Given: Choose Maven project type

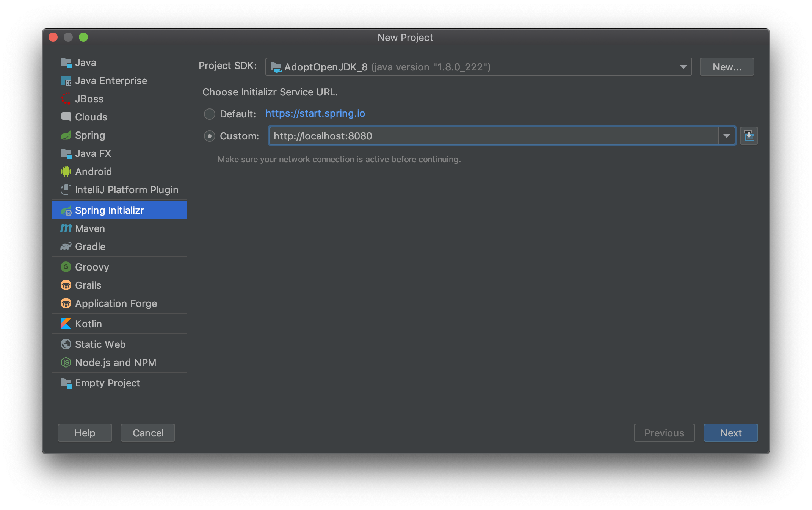Looking at the screenshot, I should coord(119,228).
